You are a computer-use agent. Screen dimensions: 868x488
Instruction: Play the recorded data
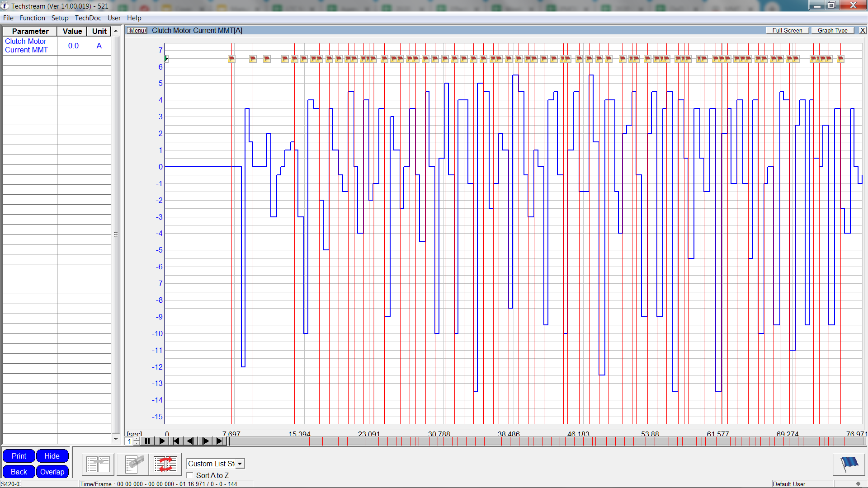[162, 441]
